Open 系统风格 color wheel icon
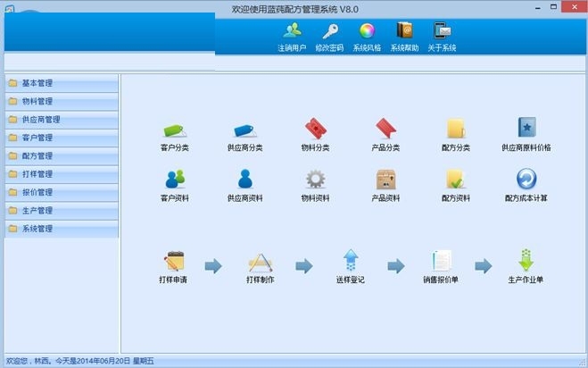This screenshot has width=588, height=368. pos(367,30)
